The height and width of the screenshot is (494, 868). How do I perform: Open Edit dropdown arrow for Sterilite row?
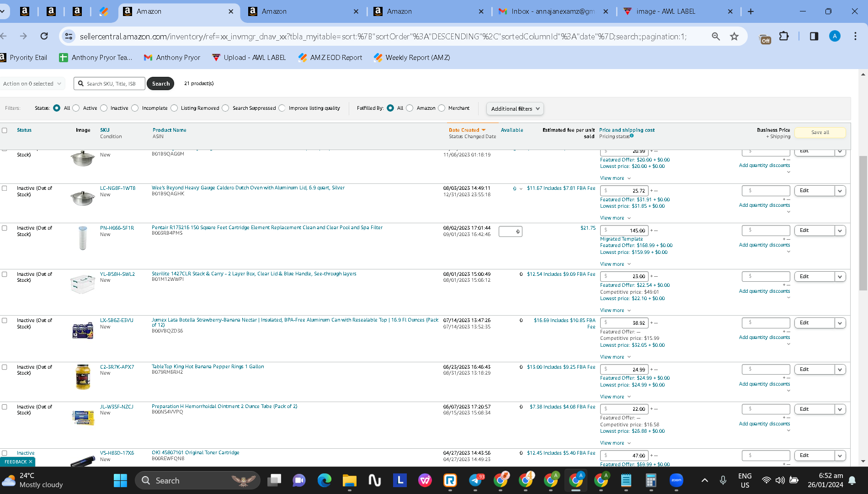[840, 277]
